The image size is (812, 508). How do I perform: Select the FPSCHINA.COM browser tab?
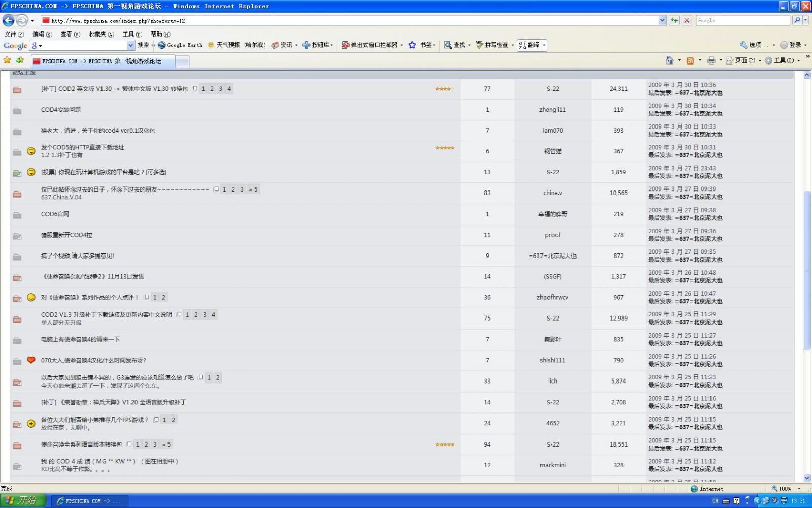tap(103, 61)
